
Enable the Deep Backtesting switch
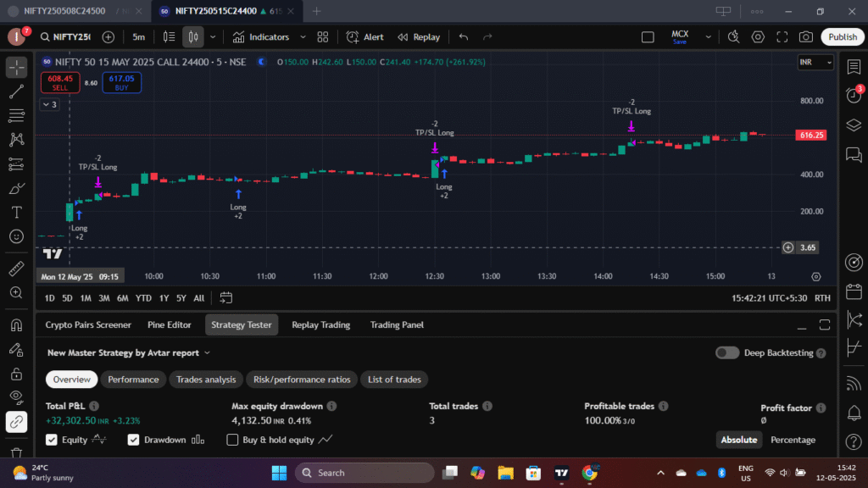coord(726,353)
